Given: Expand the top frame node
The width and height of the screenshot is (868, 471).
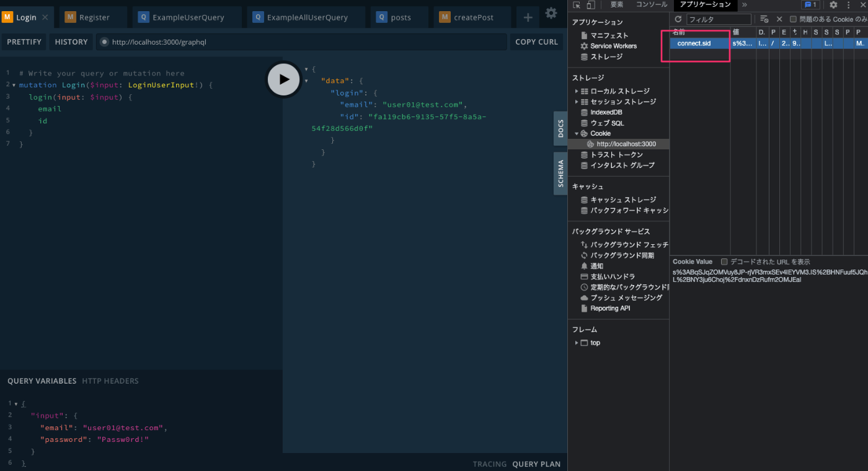Looking at the screenshot, I should click(x=577, y=343).
